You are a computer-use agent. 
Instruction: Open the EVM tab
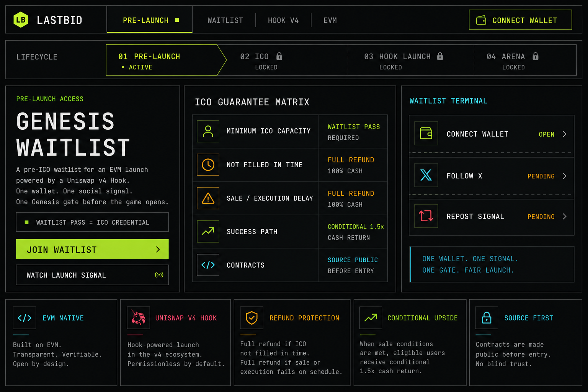click(330, 20)
